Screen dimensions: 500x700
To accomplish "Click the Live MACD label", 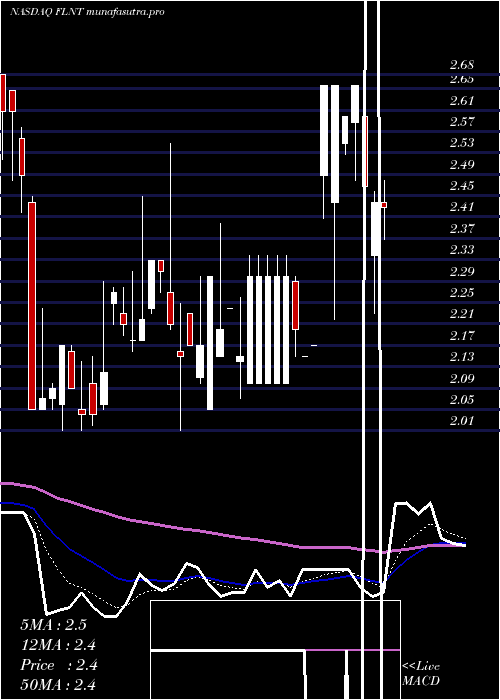I will click(421, 673).
